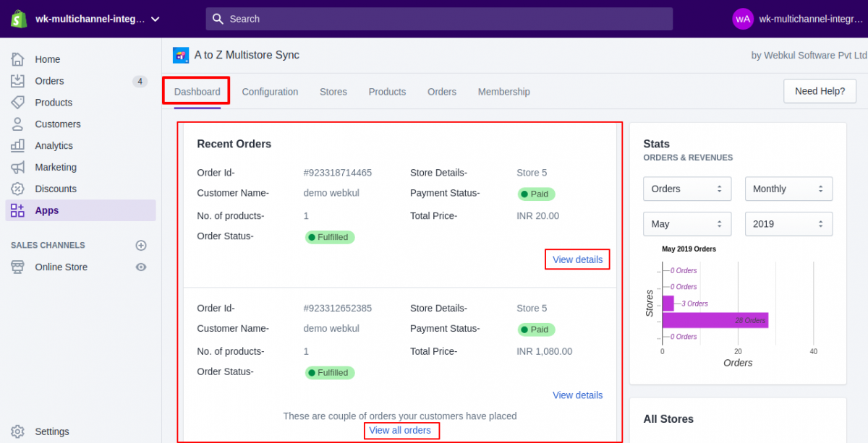
Task: Click the Stats heading
Action: tap(656, 144)
